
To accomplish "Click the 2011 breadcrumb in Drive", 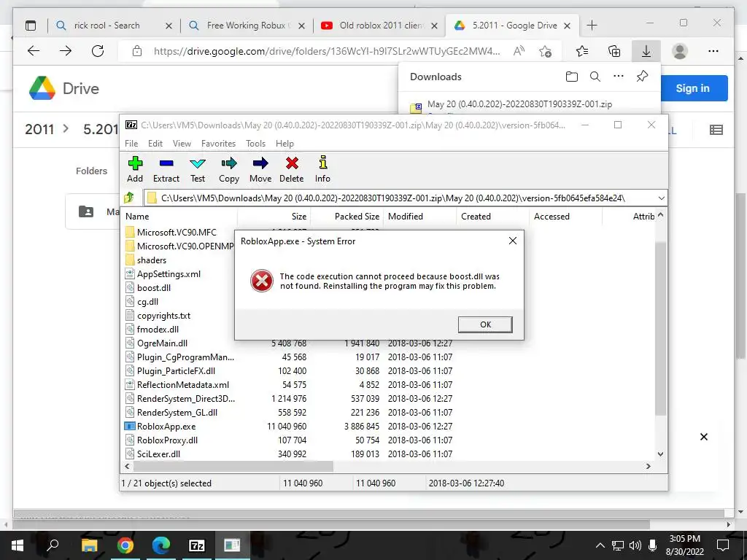I will coord(39,129).
